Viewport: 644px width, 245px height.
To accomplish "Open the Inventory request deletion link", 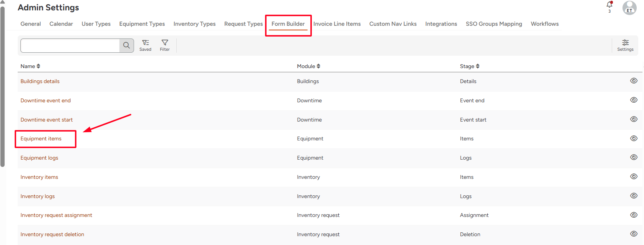I will tap(52, 235).
